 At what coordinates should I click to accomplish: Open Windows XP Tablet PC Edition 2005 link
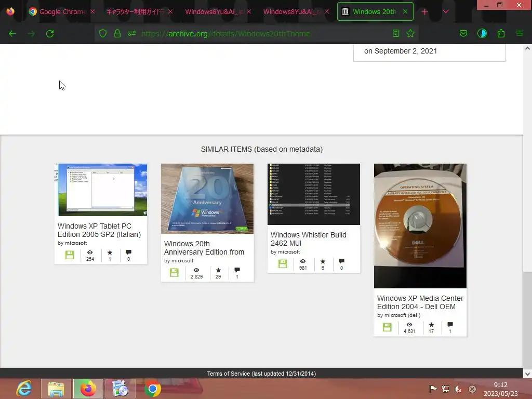[99, 230]
